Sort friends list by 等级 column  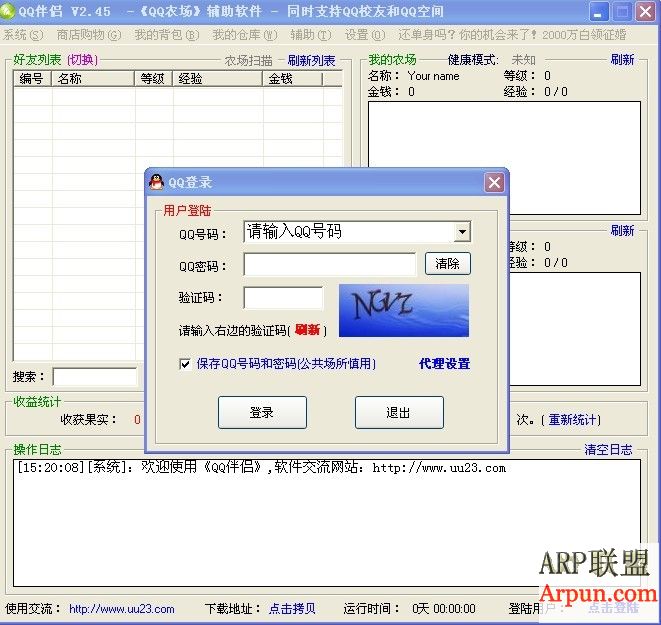[153, 79]
